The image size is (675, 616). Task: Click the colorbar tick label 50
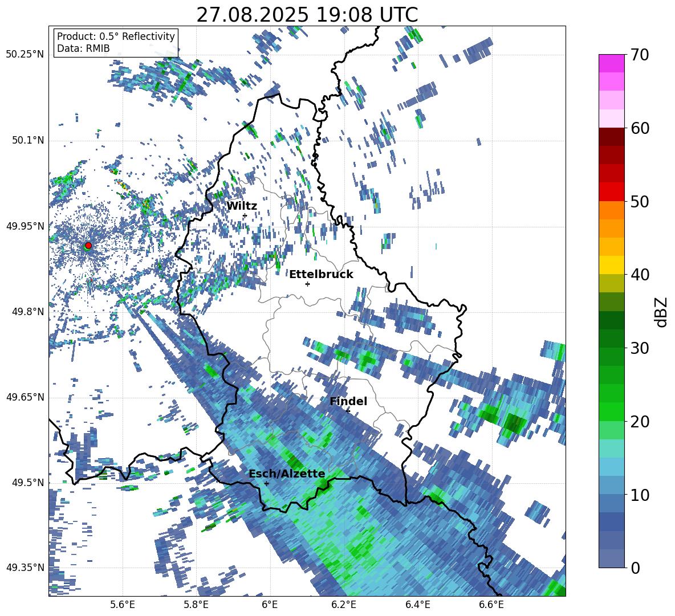coord(640,201)
